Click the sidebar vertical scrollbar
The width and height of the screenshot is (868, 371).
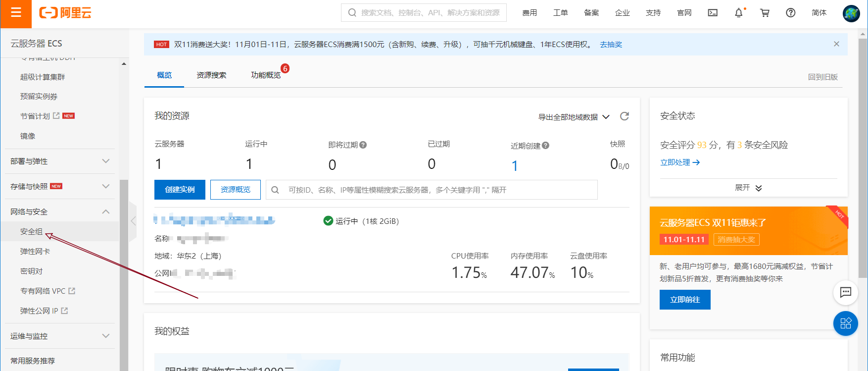point(124,275)
